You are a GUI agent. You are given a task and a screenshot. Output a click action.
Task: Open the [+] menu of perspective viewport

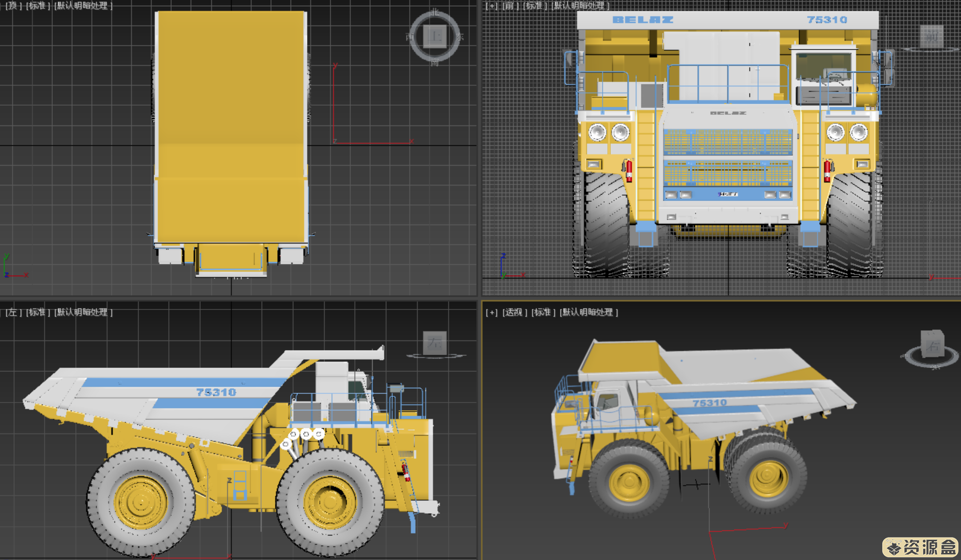click(x=491, y=312)
